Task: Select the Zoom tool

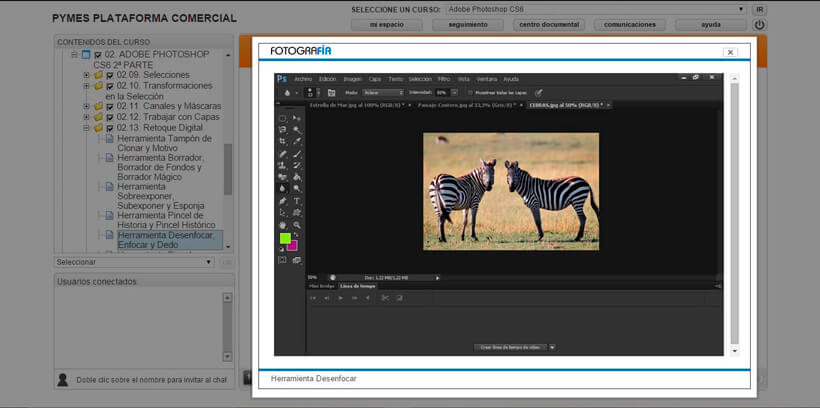Action: [x=297, y=225]
